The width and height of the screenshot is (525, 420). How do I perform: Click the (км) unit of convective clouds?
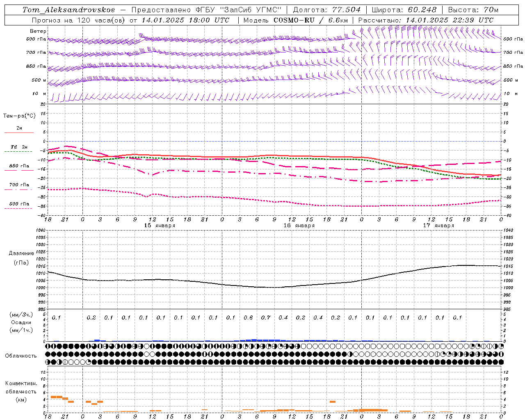click(x=21, y=399)
